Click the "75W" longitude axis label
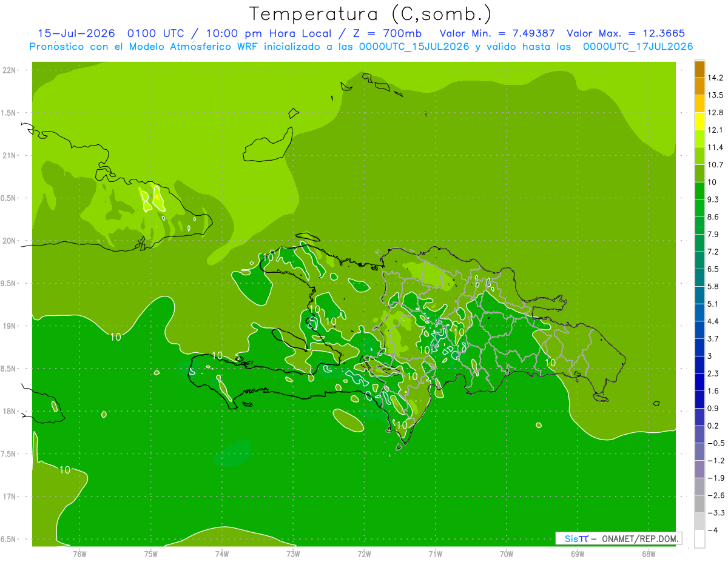The width and height of the screenshot is (728, 562). pos(151,554)
